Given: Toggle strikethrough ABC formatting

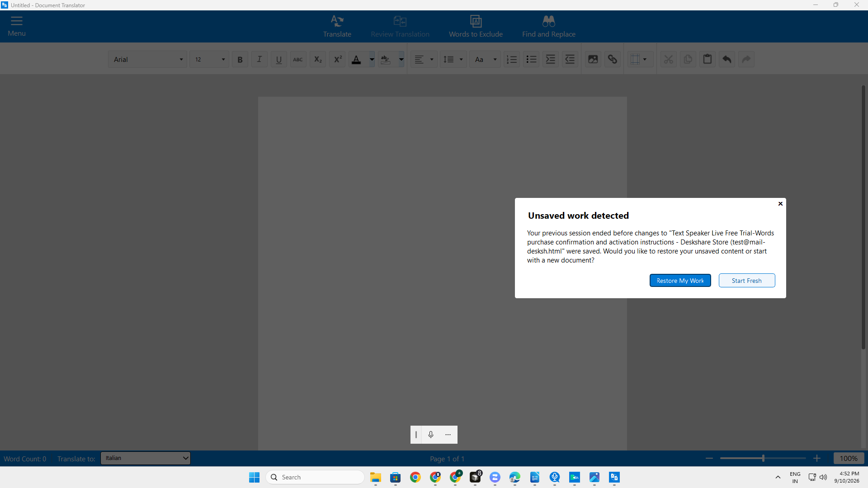Looking at the screenshot, I should pos(298,59).
